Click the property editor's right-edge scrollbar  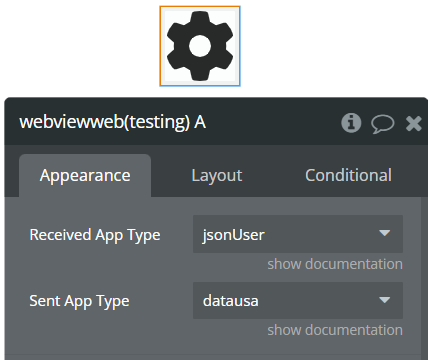point(424,278)
